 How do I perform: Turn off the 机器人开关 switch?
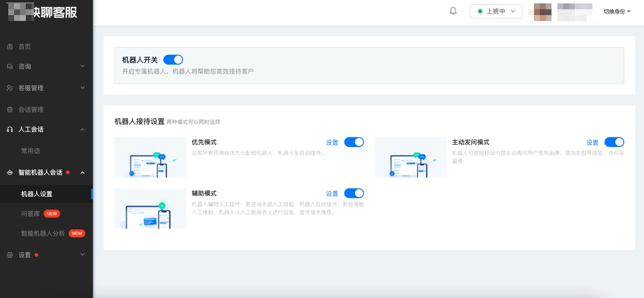pyautogui.click(x=173, y=59)
